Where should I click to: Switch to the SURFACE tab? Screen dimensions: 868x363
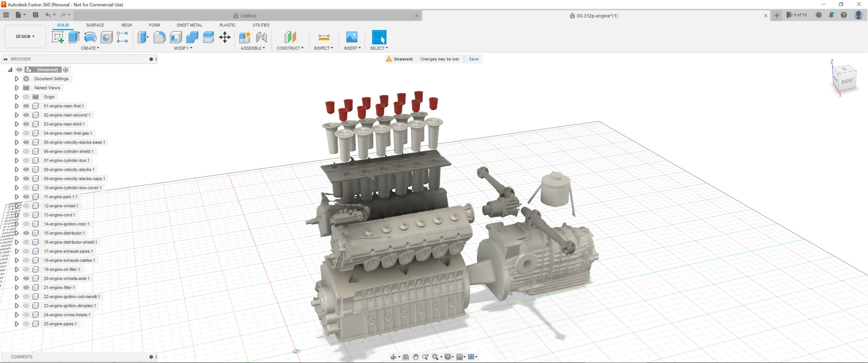click(95, 25)
